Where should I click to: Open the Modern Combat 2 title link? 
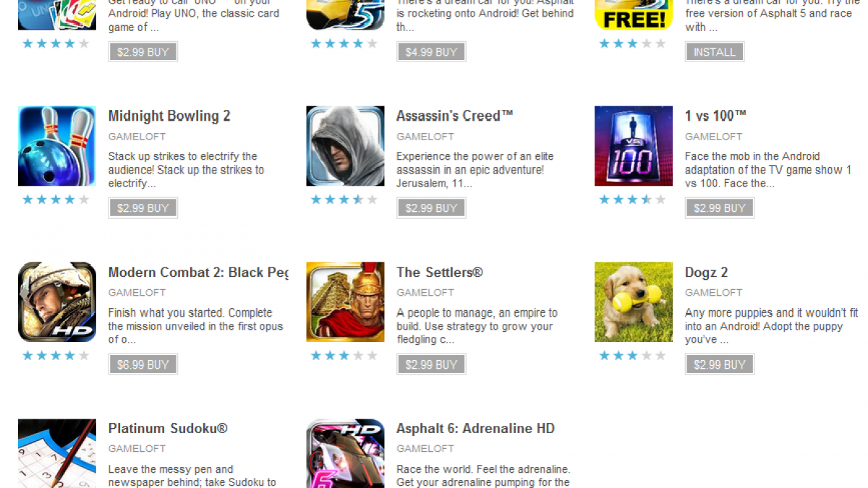pyautogui.click(x=198, y=273)
